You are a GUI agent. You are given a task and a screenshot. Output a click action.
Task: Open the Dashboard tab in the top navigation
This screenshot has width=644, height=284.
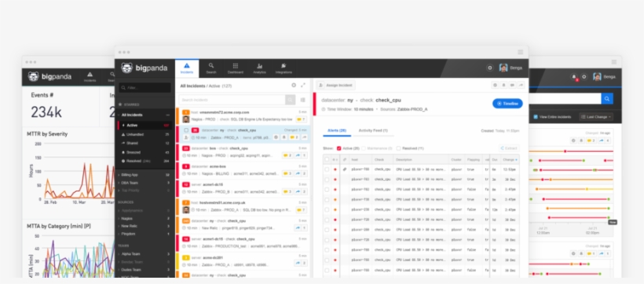[x=236, y=68]
